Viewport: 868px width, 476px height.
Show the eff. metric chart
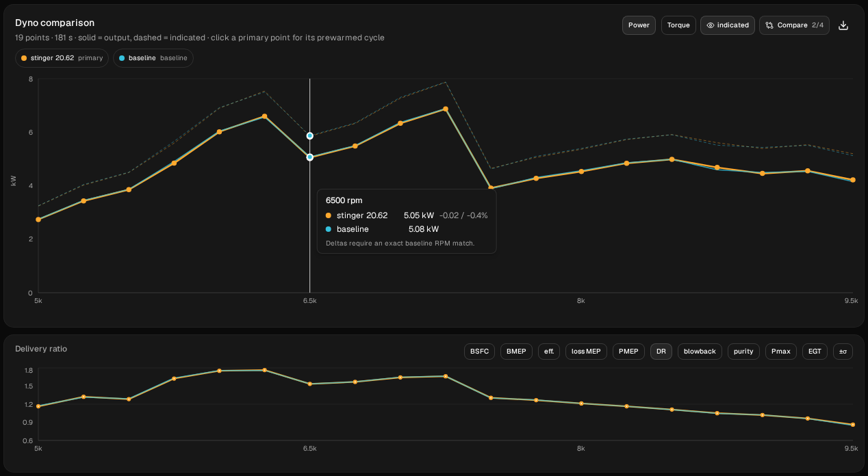tap(549, 352)
